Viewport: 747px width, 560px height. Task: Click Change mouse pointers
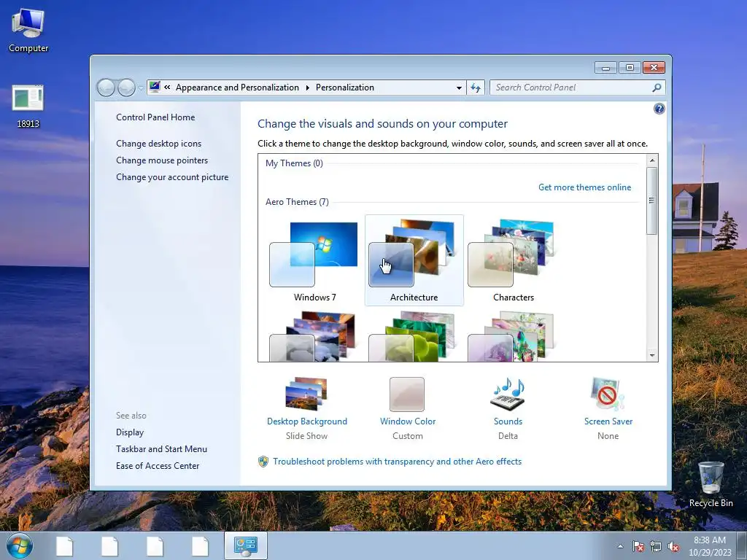click(162, 160)
